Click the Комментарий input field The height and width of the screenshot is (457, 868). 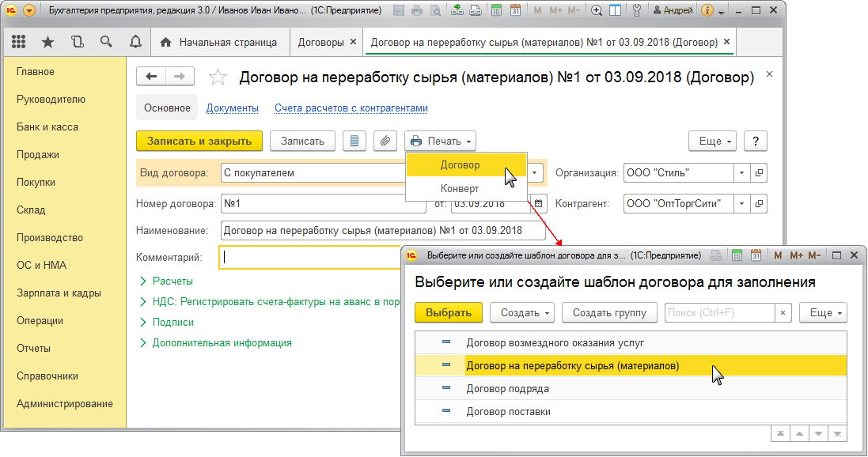point(310,257)
